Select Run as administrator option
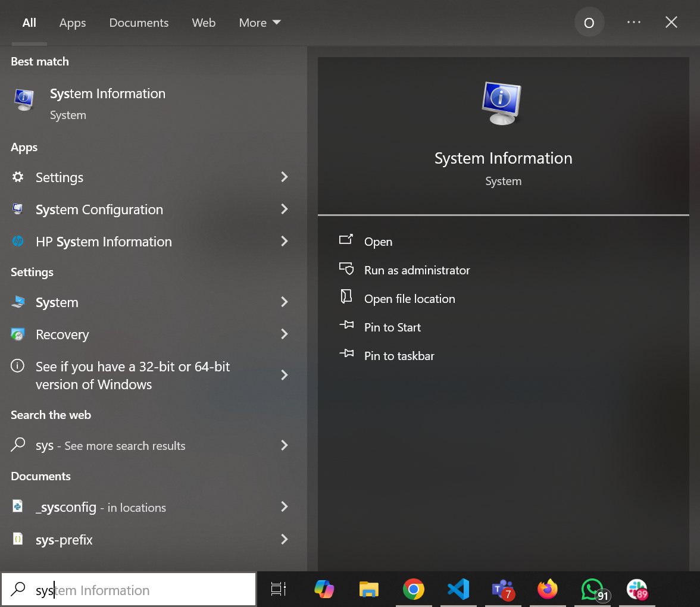700x607 pixels. coord(417,270)
